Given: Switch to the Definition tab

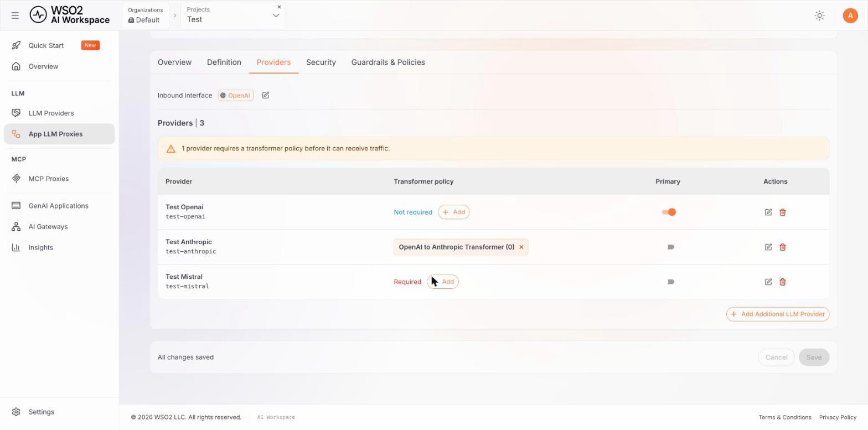Looking at the screenshot, I should click(x=224, y=63).
